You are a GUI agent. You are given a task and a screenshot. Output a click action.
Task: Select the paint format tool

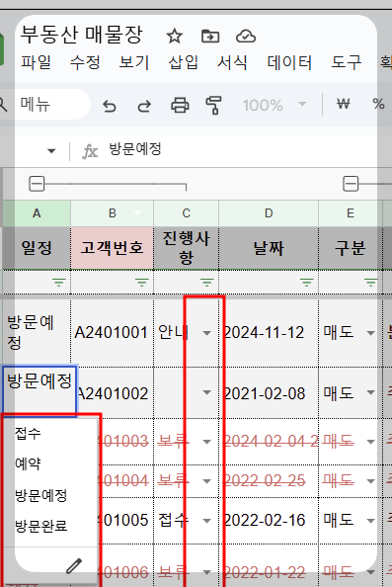(x=213, y=105)
